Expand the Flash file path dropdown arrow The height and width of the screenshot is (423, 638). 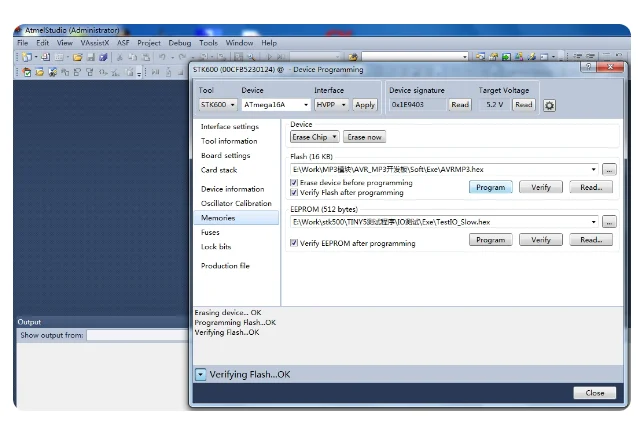[594, 170]
